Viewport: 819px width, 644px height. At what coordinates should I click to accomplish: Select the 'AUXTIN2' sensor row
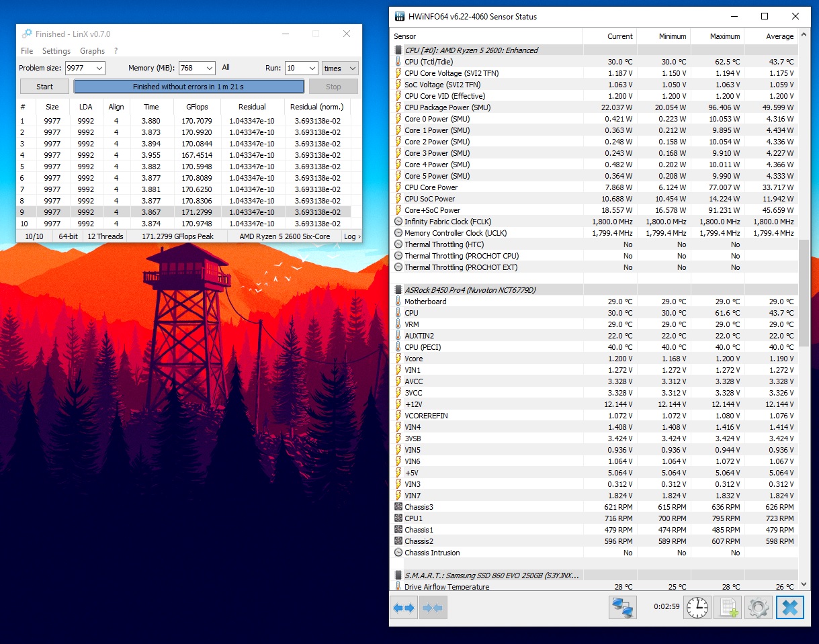[x=594, y=336]
